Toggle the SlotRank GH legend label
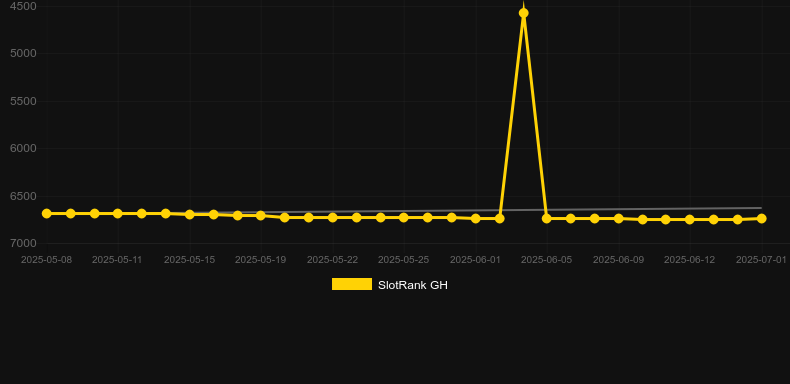The height and width of the screenshot is (384, 790). pyautogui.click(x=413, y=285)
